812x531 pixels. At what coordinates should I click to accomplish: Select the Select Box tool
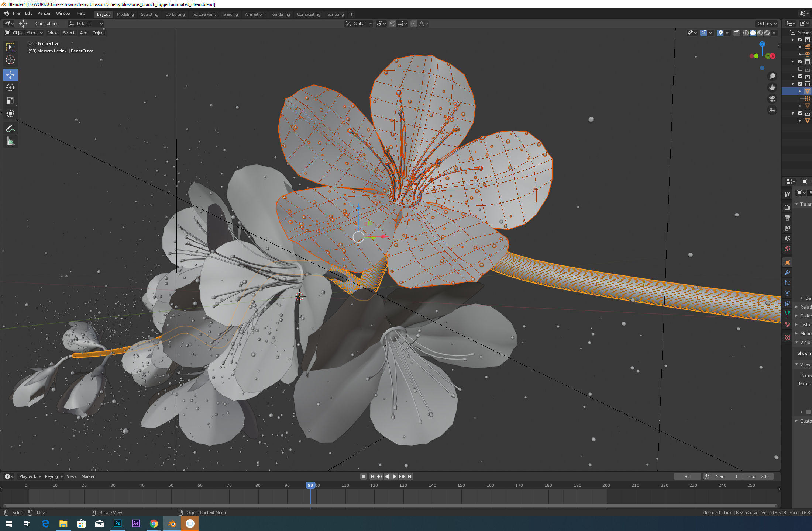(x=10, y=47)
